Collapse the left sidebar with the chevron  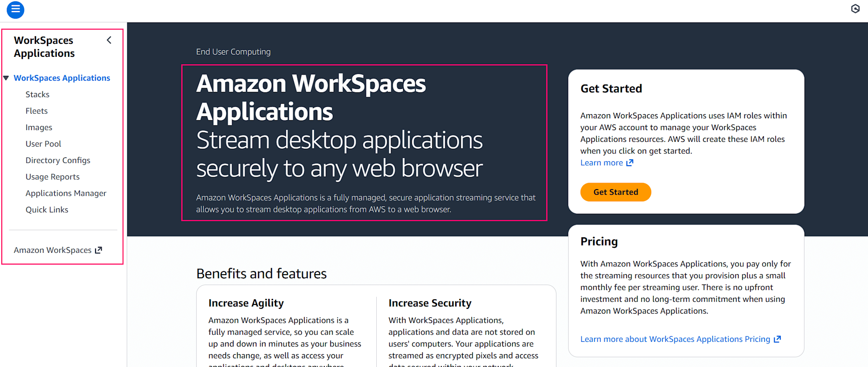click(x=109, y=39)
